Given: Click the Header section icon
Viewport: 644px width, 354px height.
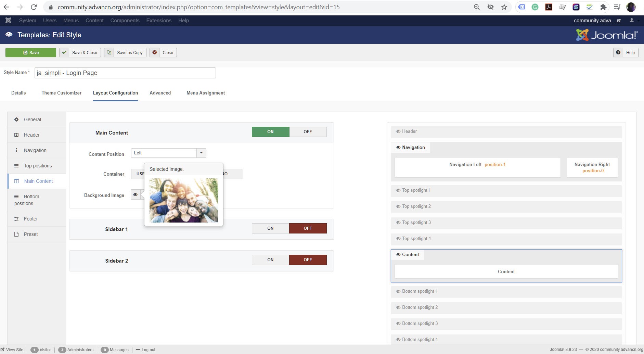Looking at the screenshot, I should pyautogui.click(x=16, y=135).
